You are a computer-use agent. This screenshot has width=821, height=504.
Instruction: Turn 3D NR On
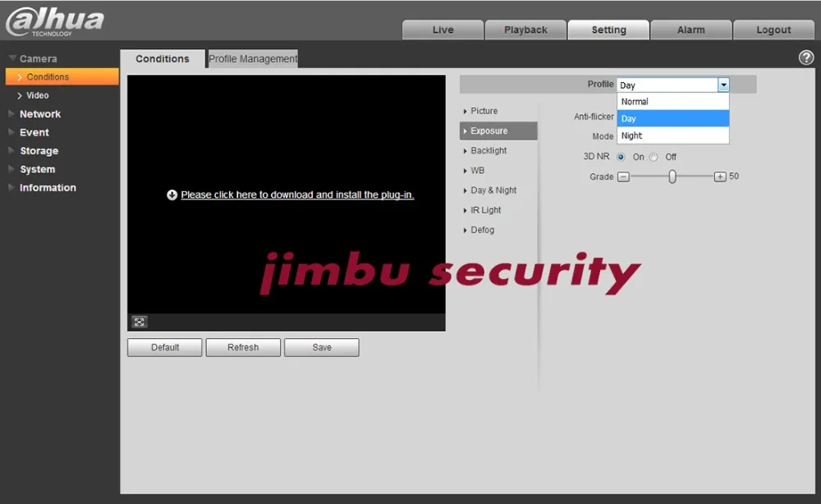tap(621, 157)
